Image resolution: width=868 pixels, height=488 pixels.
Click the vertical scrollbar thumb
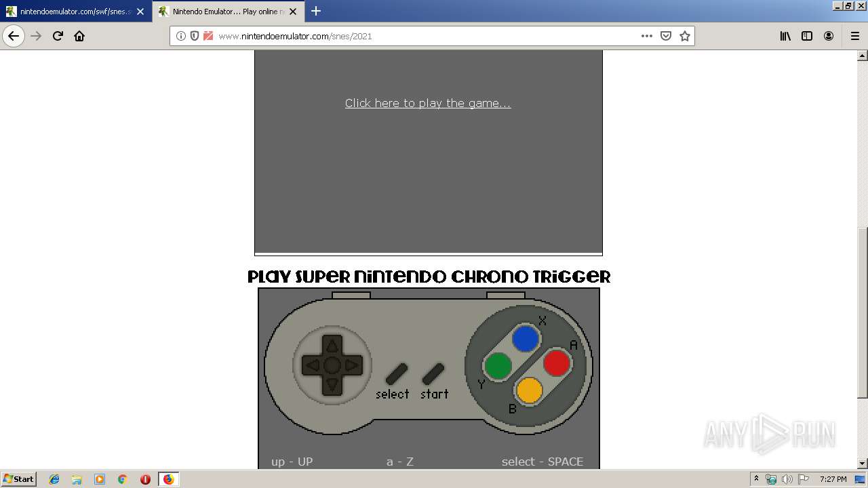pyautogui.click(x=863, y=312)
